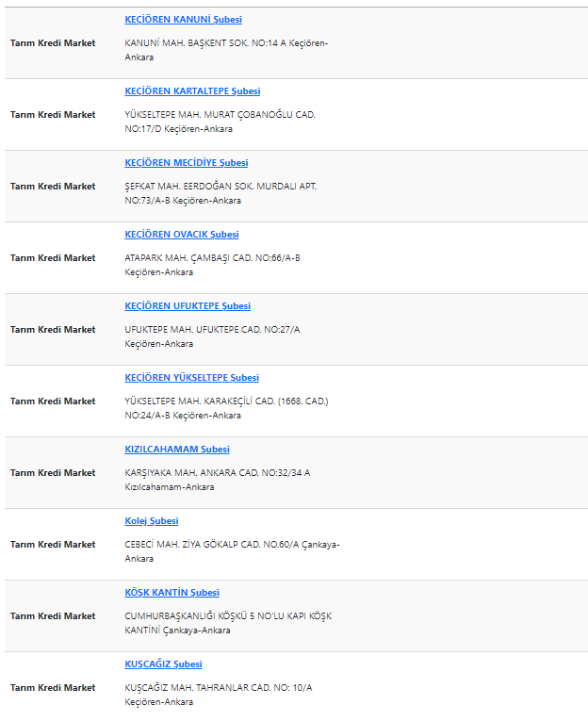Select the CEBECİ MAH. ZİYA GÖKALP CAD. address
Image resolution: width=588 pixels, height=721 pixels.
[232, 551]
